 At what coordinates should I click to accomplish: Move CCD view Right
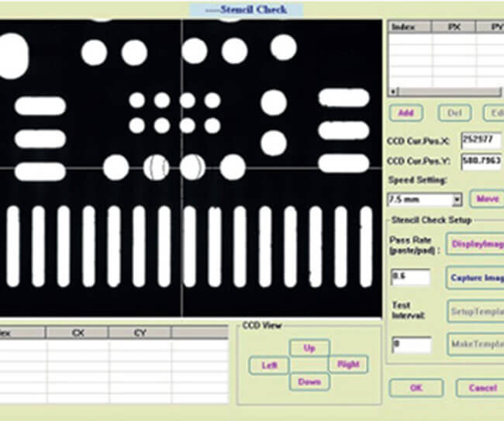[x=348, y=364]
